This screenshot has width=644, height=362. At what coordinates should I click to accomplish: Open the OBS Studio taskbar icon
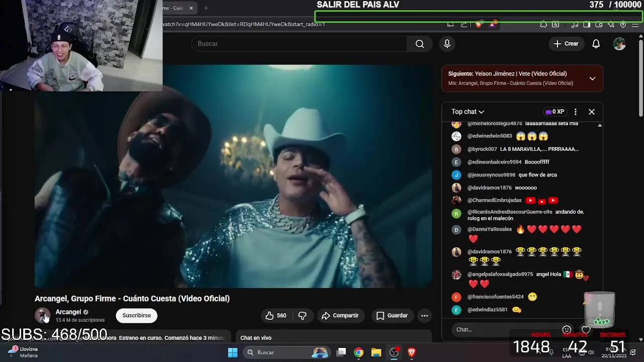394,352
